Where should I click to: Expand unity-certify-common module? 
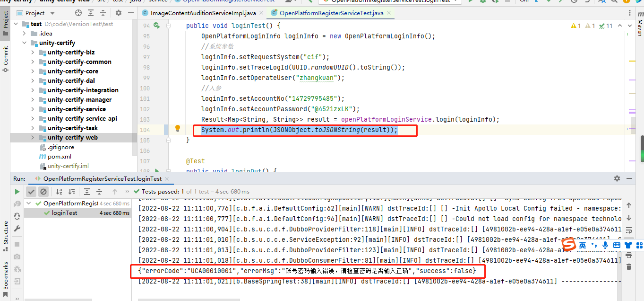point(33,62)
